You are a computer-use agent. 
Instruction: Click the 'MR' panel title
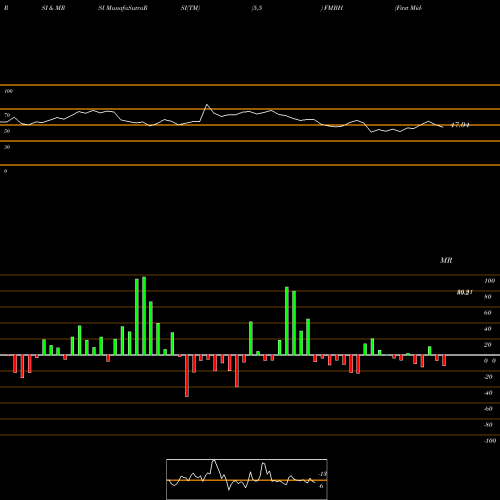tap(446, 260)
